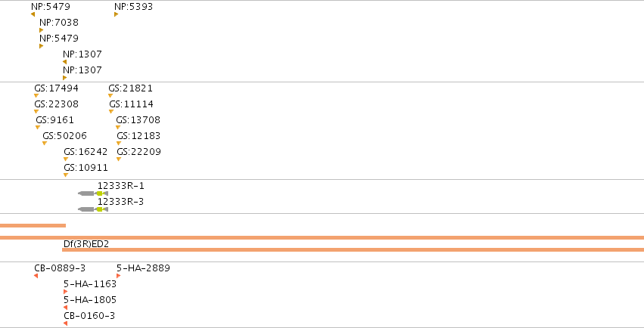
Task: Click the 5-HA-1805 label
Action: (90, 300)
